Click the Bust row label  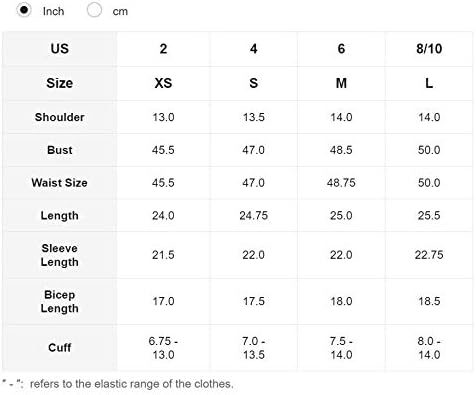(60, 150)
